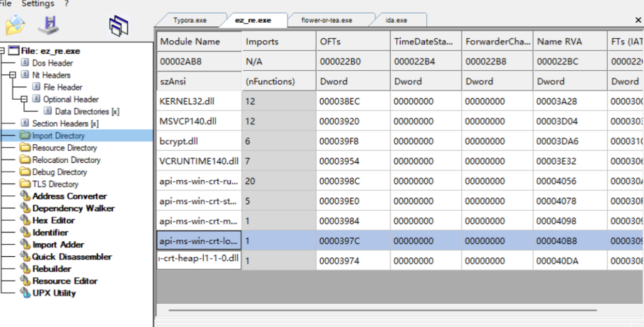Select the api-ms-win-crt-ru... module row

tap(400, 181)
